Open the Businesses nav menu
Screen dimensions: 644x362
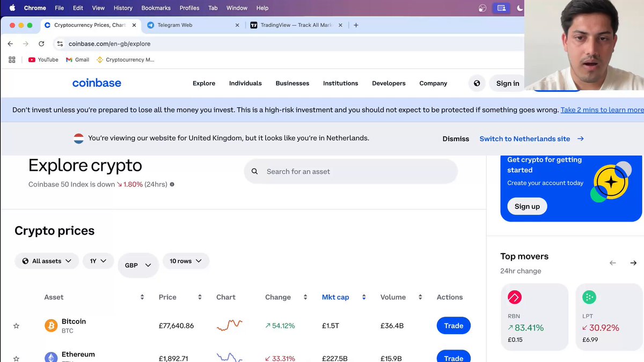pyautogui.click(x=292, y=83)
